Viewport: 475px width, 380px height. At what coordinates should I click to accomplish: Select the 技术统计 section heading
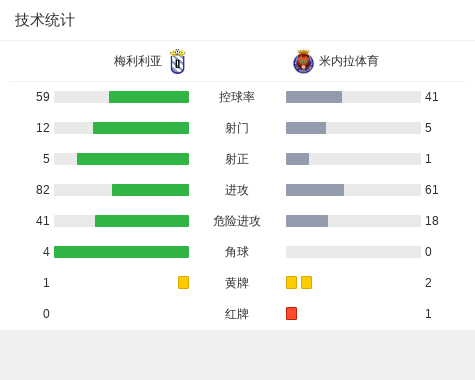click(45, 20)
